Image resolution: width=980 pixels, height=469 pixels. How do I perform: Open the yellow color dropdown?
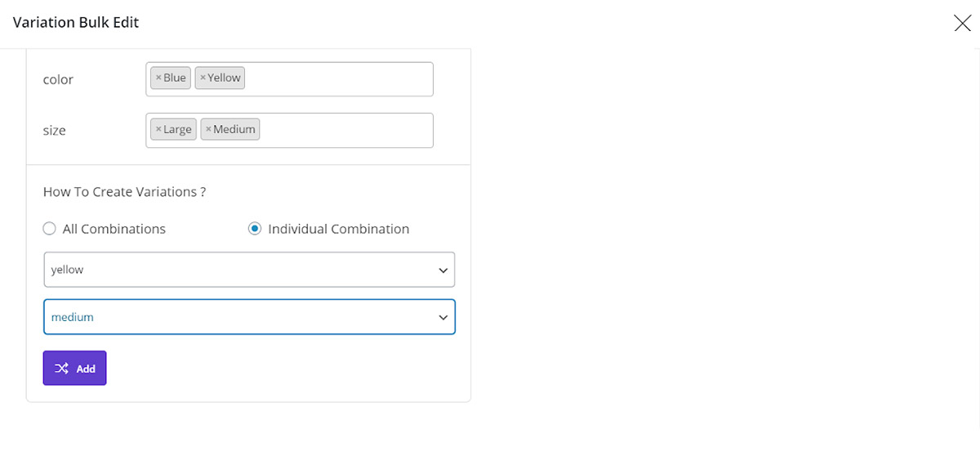click(249, 270)
